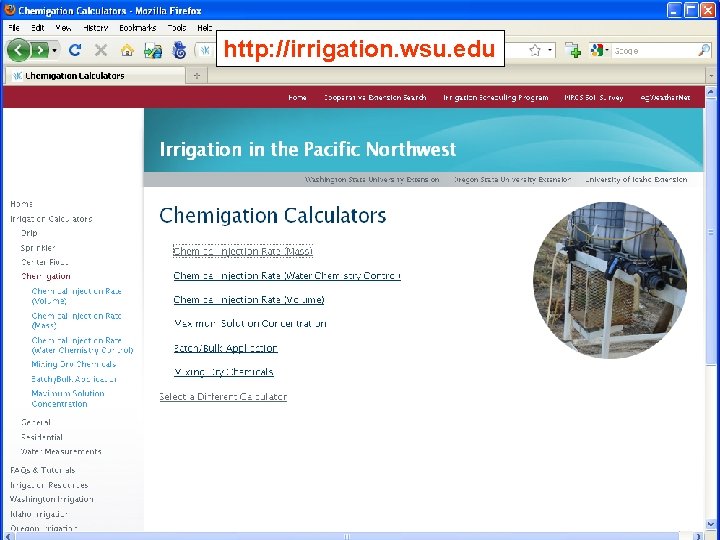Open Washington Irrigation in sidebar

click(x=51, y=499)
